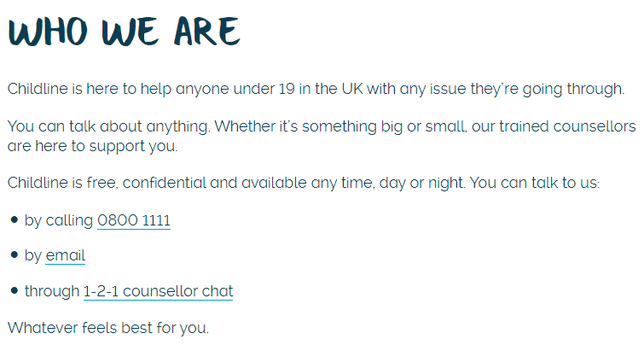Open the email link

pyautogui.click(x=65, y=255)
